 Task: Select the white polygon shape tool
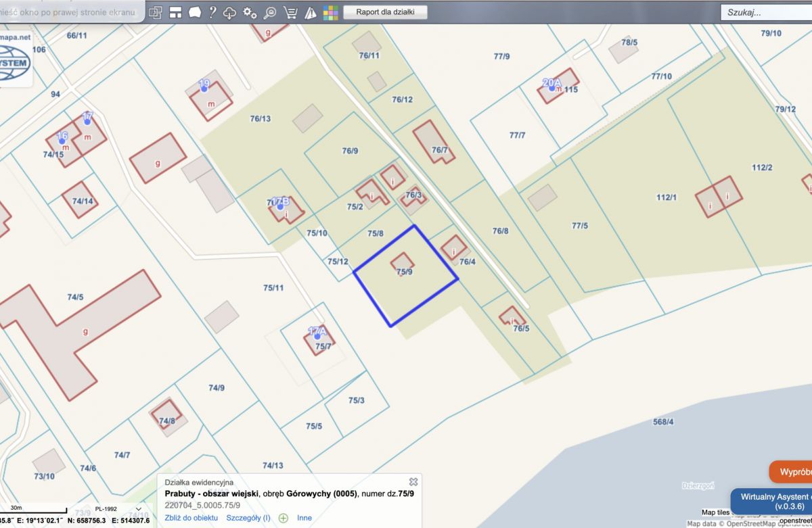coord(194,12)
